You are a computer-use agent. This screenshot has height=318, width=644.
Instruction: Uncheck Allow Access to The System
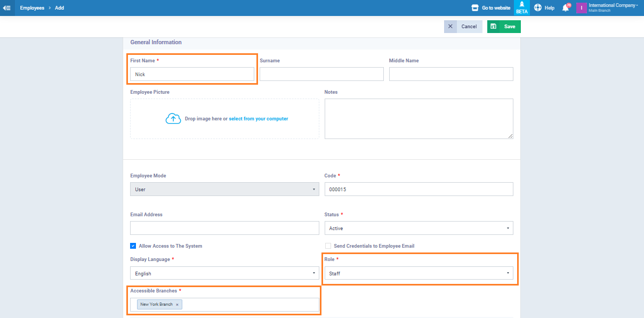pyautogui.click(x=133, y=246)
